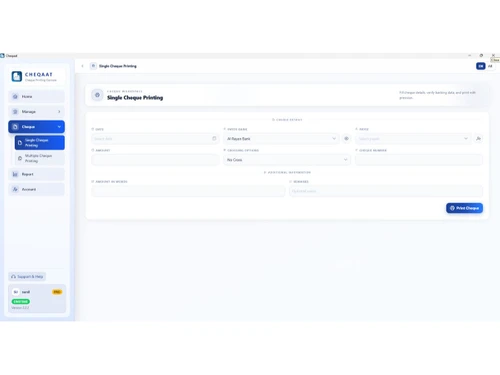Click the Cheqaat app icon in title bar
Viewport: 500px width, 375px height.
2,56
